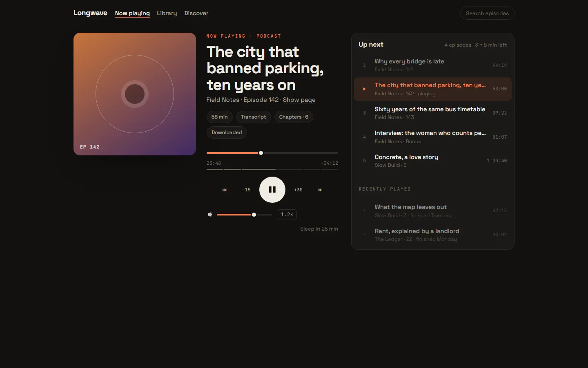Change the 1.2× playback speed
Image resolution: width=588 pixels, height=368 pixels.
[287, 215]
